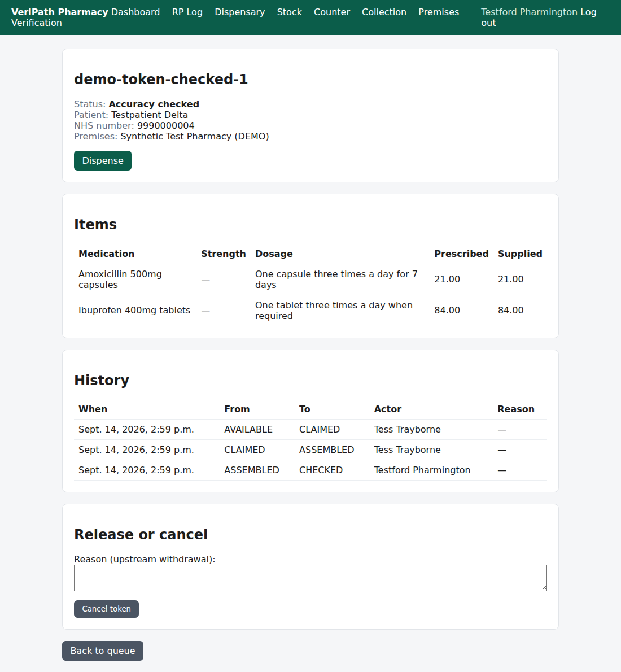Select NHS number 9990000004
Image resolution: width=621 pixels, height=672 pixels.
(x=166, y=125)
